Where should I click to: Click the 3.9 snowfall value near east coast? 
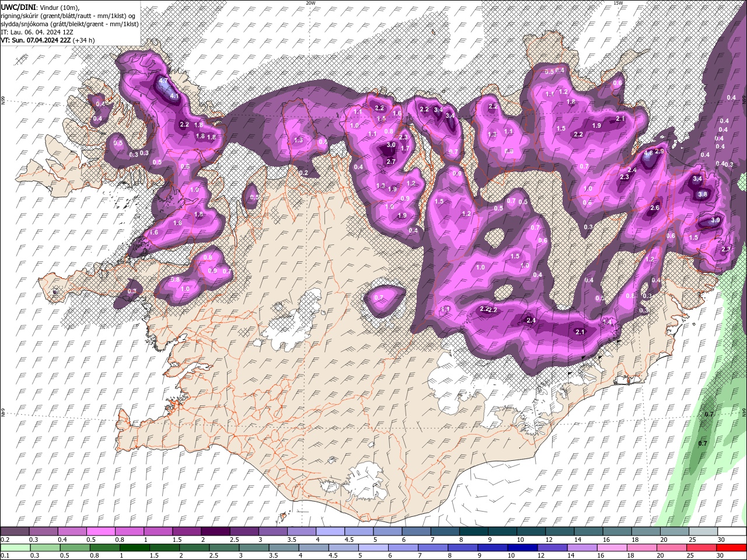pyautogui.click(x=716, y=220)
